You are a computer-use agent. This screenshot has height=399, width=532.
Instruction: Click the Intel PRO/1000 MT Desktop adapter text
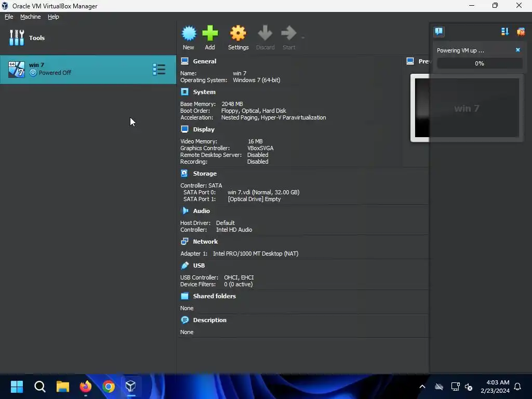coord(256,254)
